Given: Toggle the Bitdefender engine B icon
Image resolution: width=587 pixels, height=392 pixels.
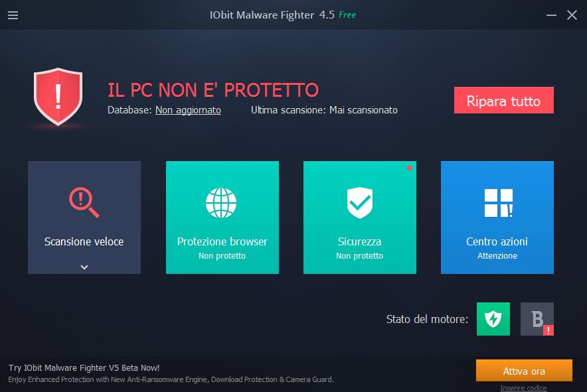Looking at the screenshot, I should (537, 319).
